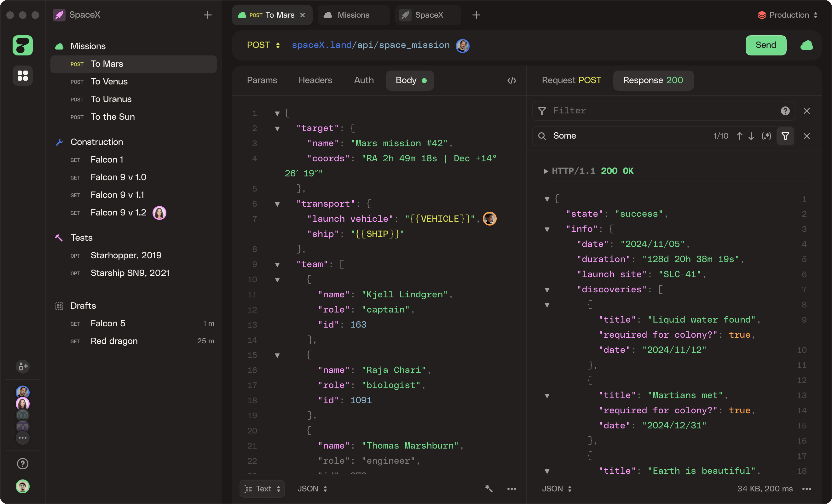
Task: Click the help question mark in Filter field
Action: (785, 111)
